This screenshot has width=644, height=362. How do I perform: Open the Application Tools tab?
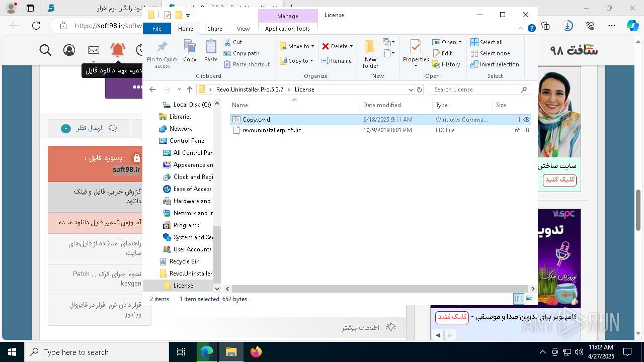pyautogui.click(x=287, y=29)
